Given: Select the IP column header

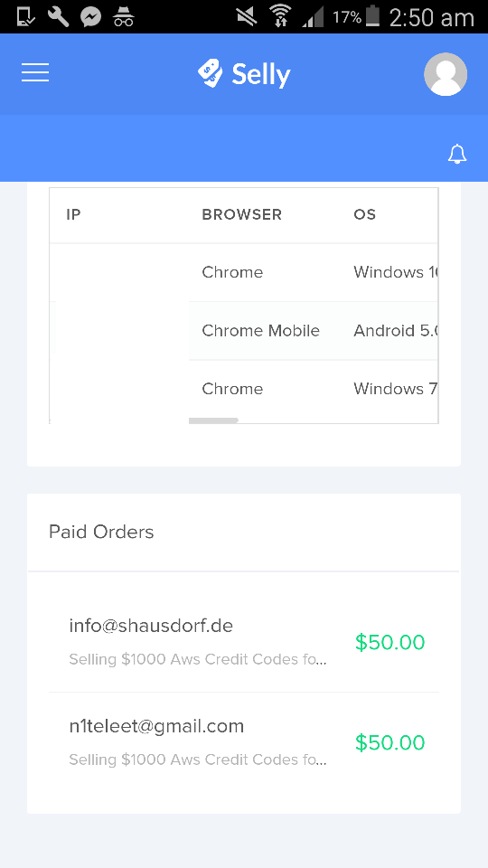Looking at the screenshot, I should [73, 214].
